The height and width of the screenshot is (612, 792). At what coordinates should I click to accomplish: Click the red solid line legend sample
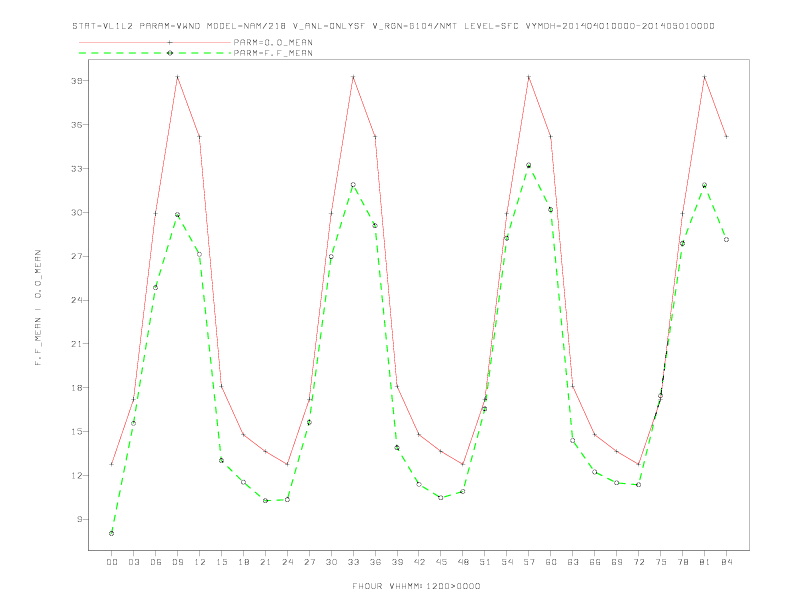155,42
